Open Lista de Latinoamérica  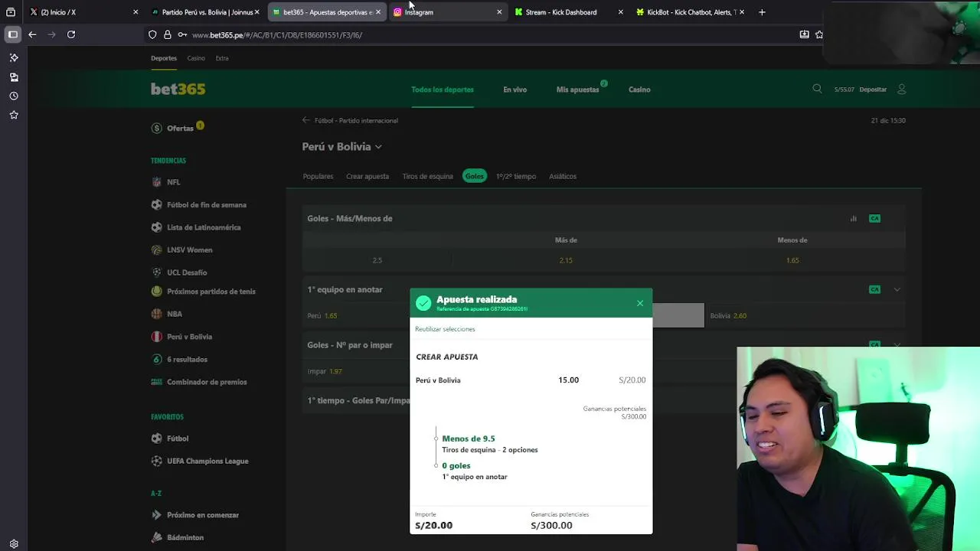click(204, 227)
